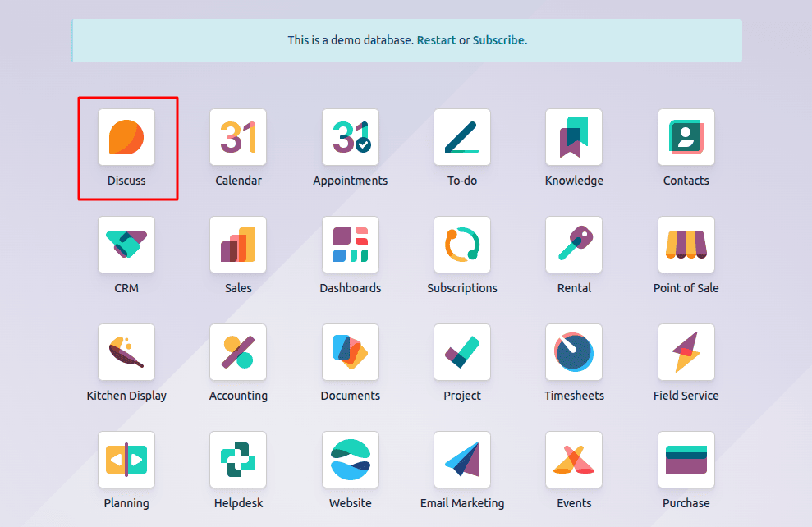Screen dimensions: 812x527
Task: Launch the Email Marketing app
Action: [x=461, y=459]
